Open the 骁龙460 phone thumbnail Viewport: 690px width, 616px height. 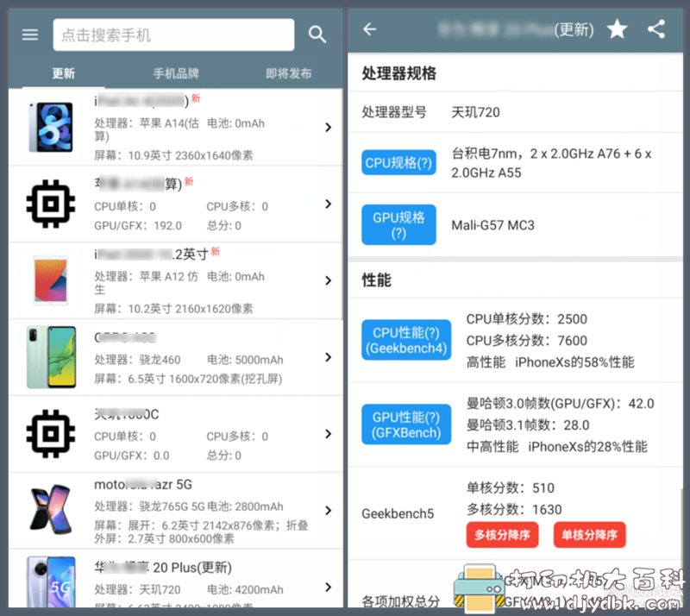[x=51, y=357]
